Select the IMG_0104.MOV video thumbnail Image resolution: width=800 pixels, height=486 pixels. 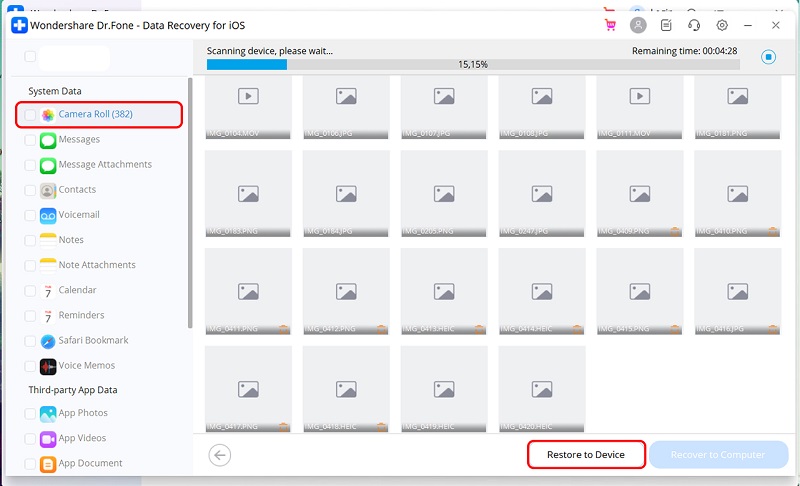click(248, 104)
